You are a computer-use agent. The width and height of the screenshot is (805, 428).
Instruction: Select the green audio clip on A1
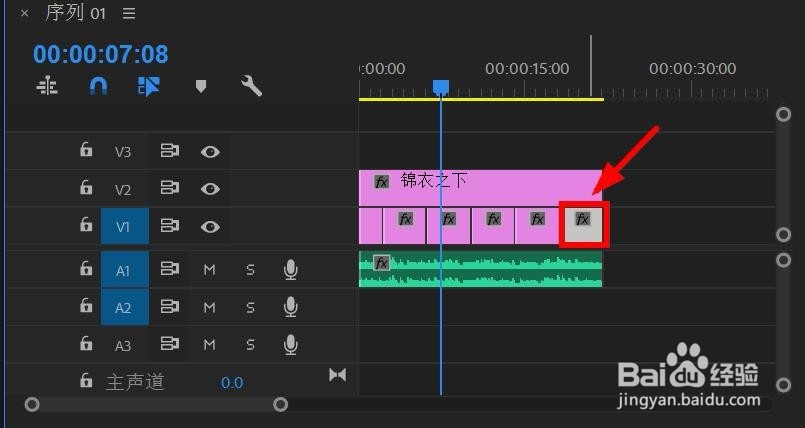click(x=480, y=269)
